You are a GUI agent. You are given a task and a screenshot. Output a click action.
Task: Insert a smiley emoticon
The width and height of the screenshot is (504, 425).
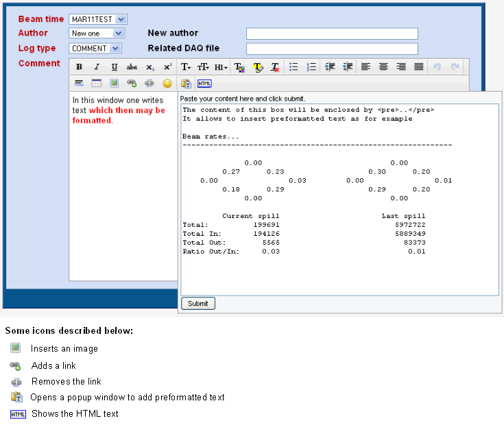click(167, 84)
